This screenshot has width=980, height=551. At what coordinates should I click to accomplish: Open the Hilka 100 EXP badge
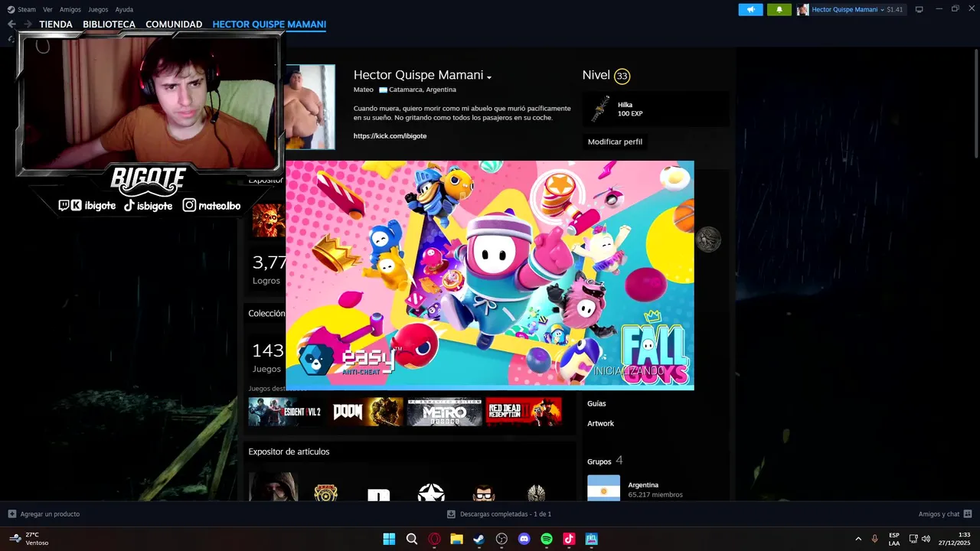(655, 109)
